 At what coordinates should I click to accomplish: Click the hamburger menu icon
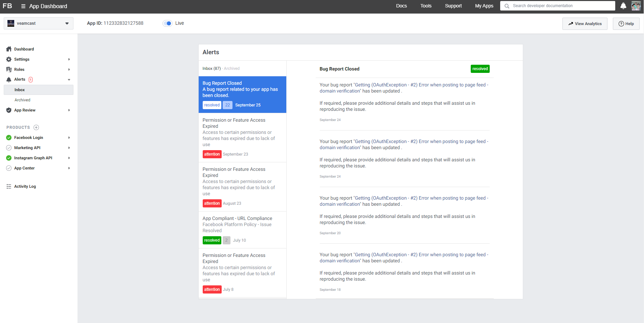[23, 6]
